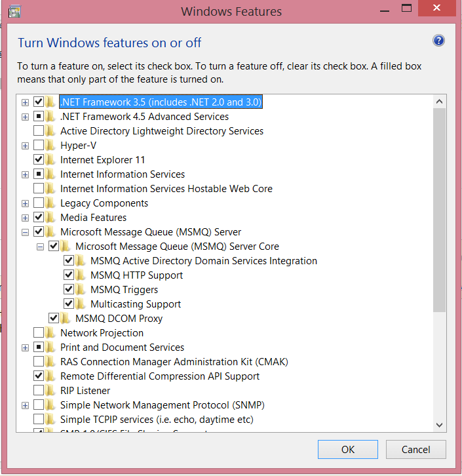Click folder icon beside Multicasting Support

tap(80, 304)
